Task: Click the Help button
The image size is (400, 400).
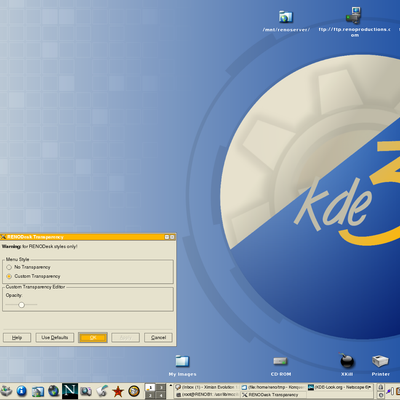Action: 17,338
